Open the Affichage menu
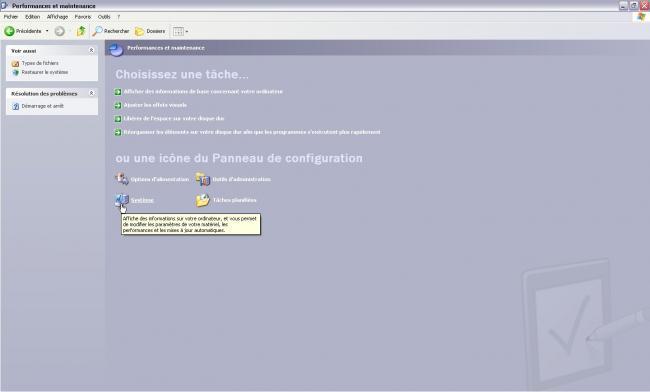The image size is (650, 392). click(57, 17)
